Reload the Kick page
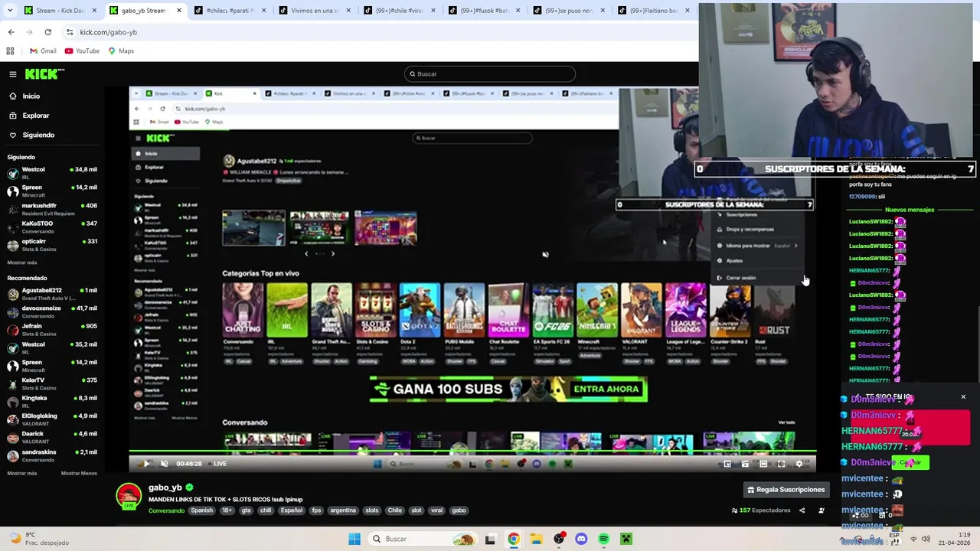This screenshot has width=980, height=551. (47, 32)
